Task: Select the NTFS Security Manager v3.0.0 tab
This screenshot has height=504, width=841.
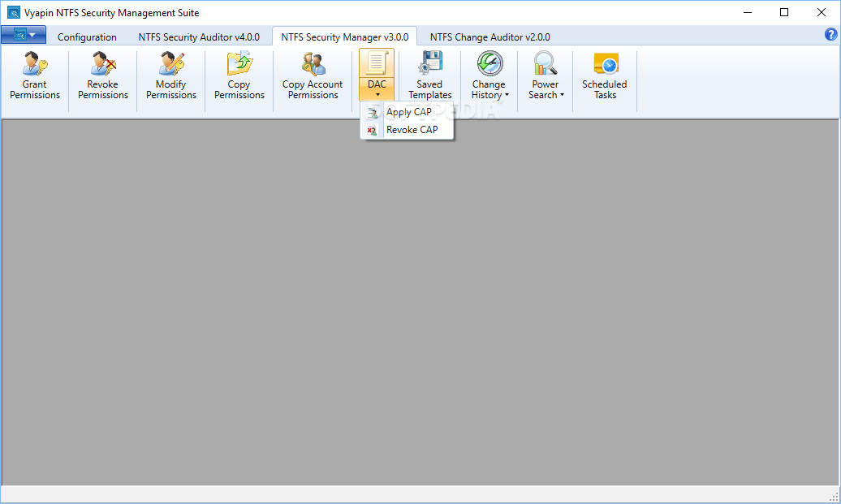Action: click(x=345, y=37)
